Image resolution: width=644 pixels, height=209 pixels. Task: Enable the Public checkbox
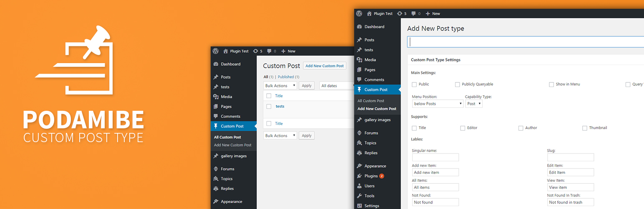(x=414, y=84)
